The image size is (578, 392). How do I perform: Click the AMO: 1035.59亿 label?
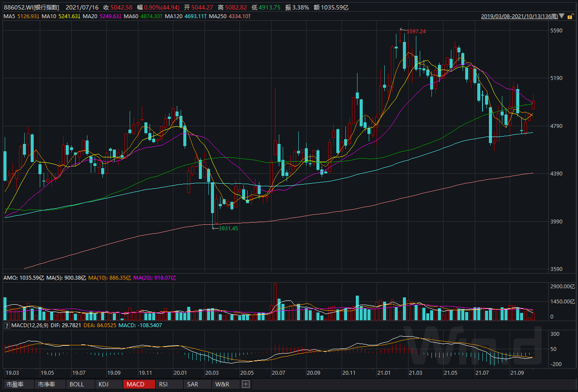(24, 278)
